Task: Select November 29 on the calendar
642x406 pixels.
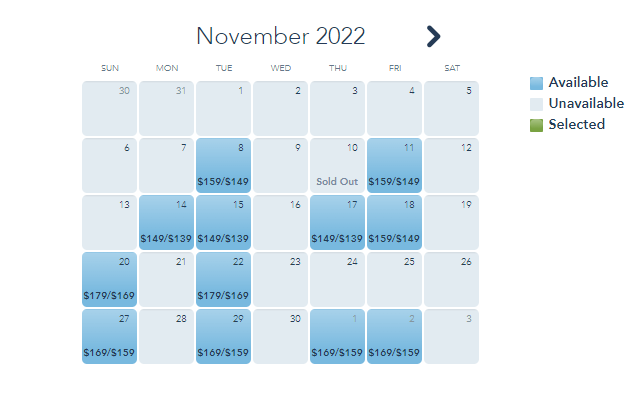Action: (223, 336)
